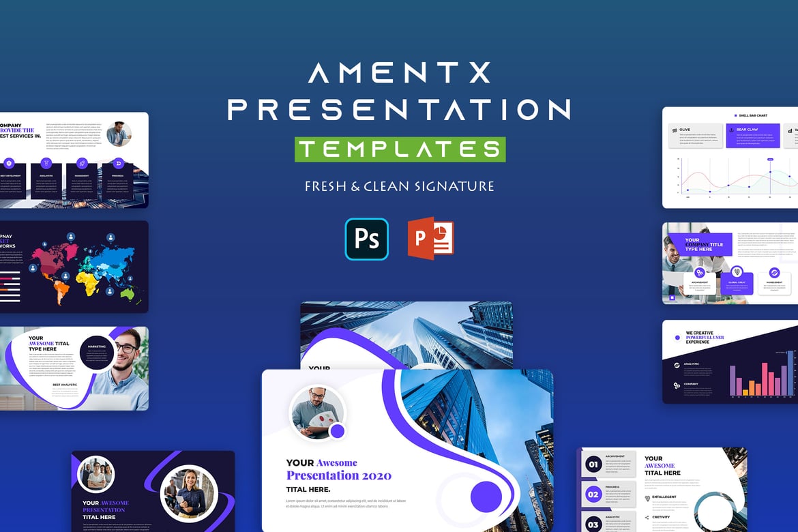Click the dark Marketing circle
The width and height of the screenshot is (798, 532).
click(x=97, y=353)
